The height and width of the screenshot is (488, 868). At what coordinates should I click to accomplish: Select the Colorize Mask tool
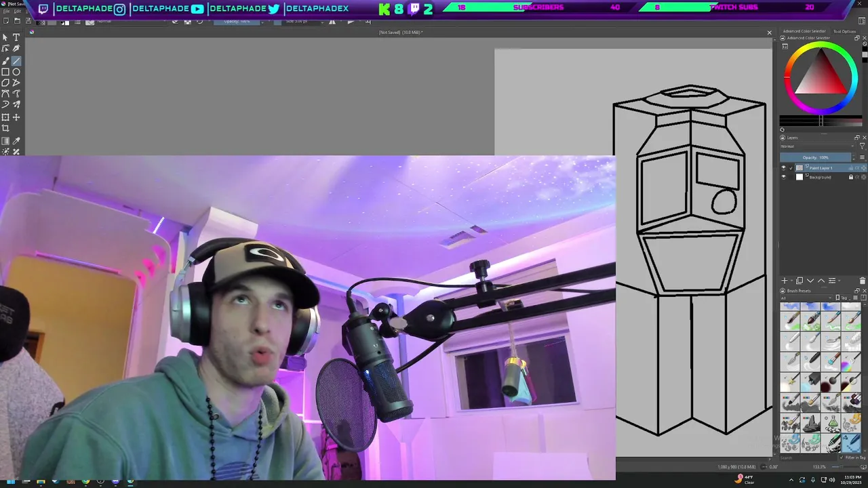(x=5, y=152)
